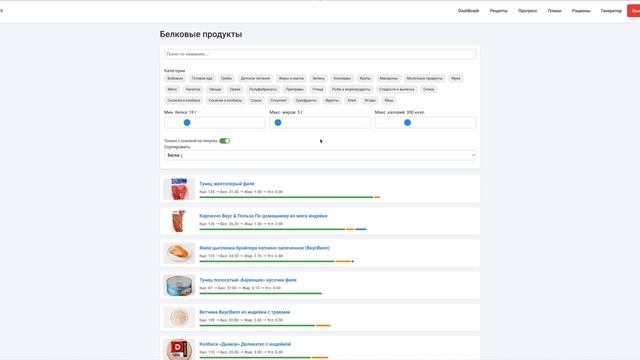Screen dimensions: 640x360
Task: Choose the Приправы category chip
Action: click(295, 89)
